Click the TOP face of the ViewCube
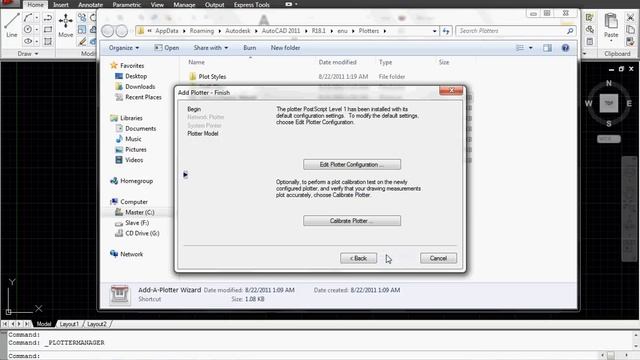This screenshot has width=640, height=360. (609, 103)
